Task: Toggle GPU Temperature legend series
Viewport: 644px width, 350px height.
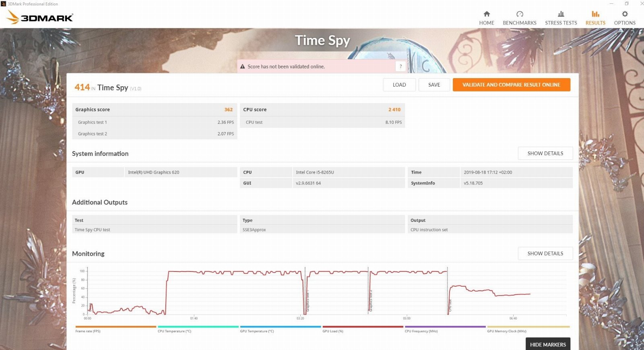Action: click(257, 331)
